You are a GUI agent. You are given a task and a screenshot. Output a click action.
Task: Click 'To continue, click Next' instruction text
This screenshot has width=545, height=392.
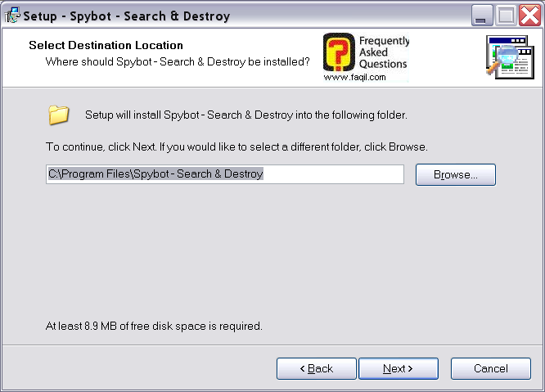click(x=236, y=147)
